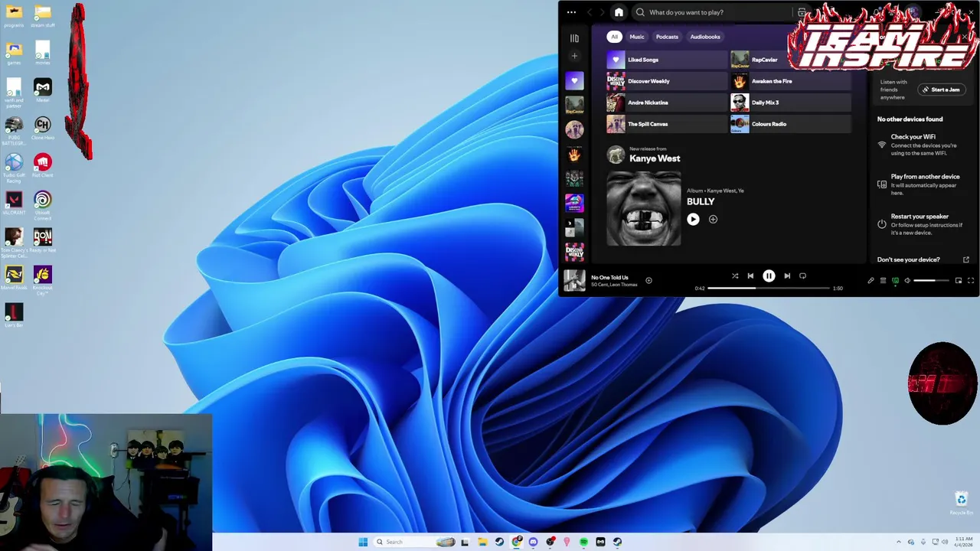Screen dimensions: 980x551
Task: Open the play queue
Action: 883,281
